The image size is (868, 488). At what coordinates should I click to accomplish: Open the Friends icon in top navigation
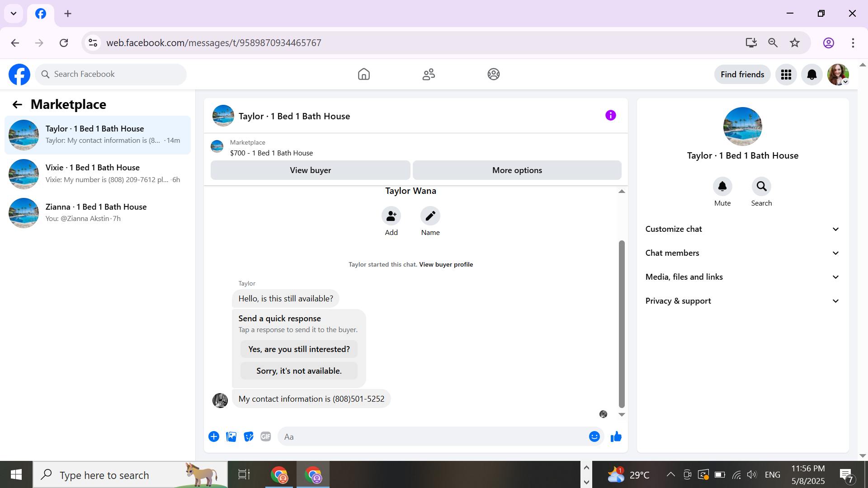[x=429, y=74]
